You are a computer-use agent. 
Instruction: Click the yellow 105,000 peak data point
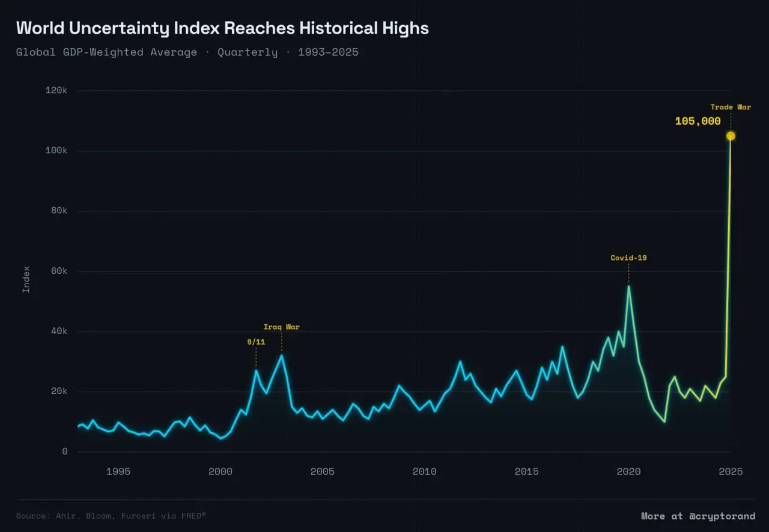pos(731,136)
